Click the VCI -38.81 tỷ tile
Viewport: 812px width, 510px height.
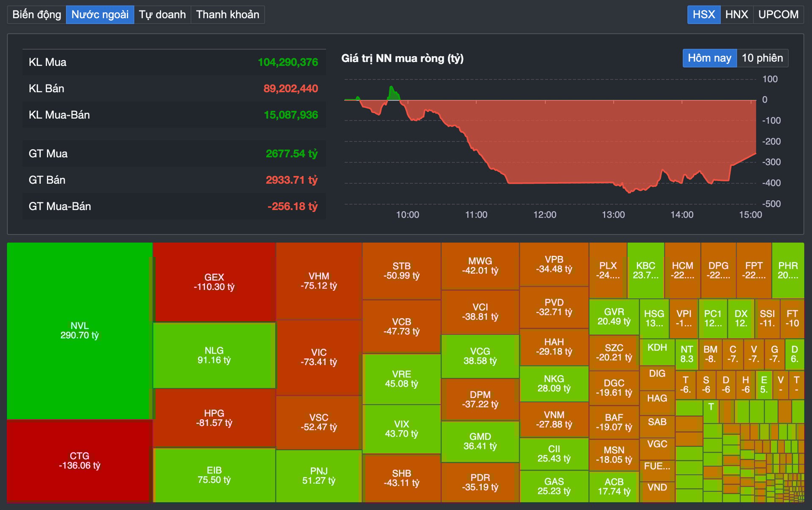pyautogui.click(x=480, y=312)
